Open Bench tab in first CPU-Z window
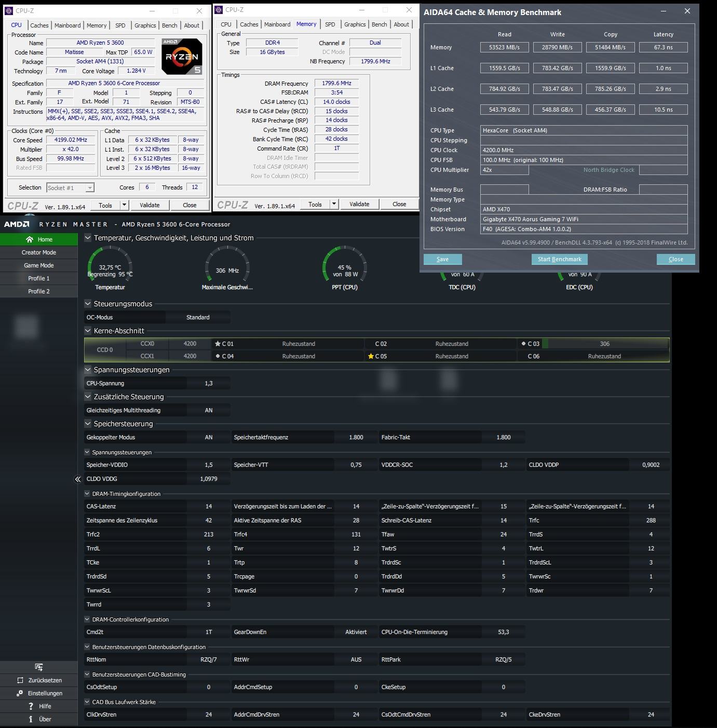717x728 pixels. click(x=170, y=25)
